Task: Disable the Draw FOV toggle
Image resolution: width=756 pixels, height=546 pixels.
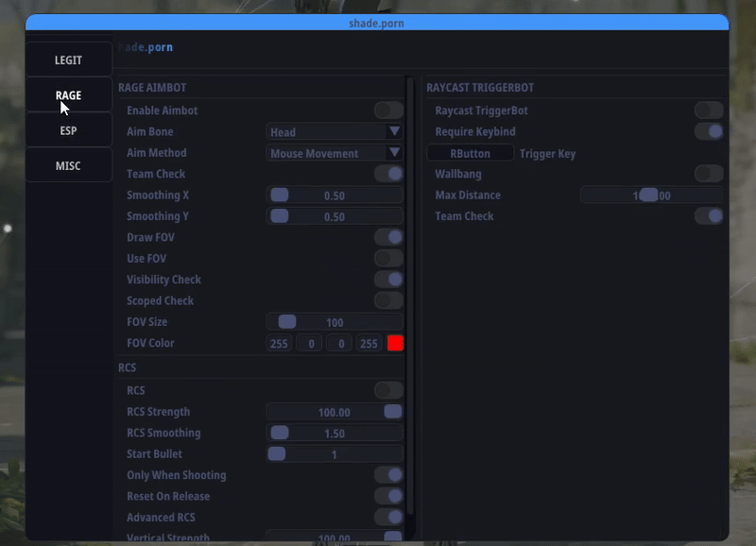Action: coord(388,237)
